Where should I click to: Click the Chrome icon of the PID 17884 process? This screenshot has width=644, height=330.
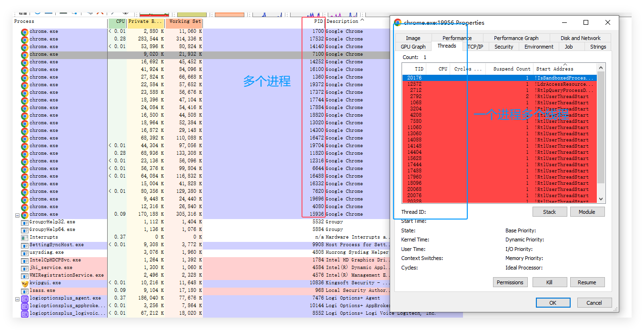click(24, 108)
